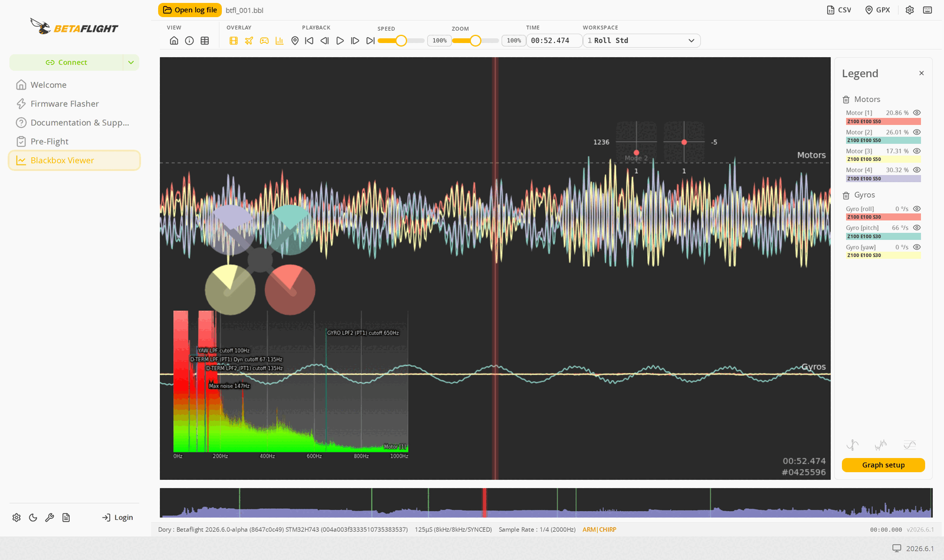
Task: Click the zoom slider handle
Action: pyautogui.click(x=476, y=41)
